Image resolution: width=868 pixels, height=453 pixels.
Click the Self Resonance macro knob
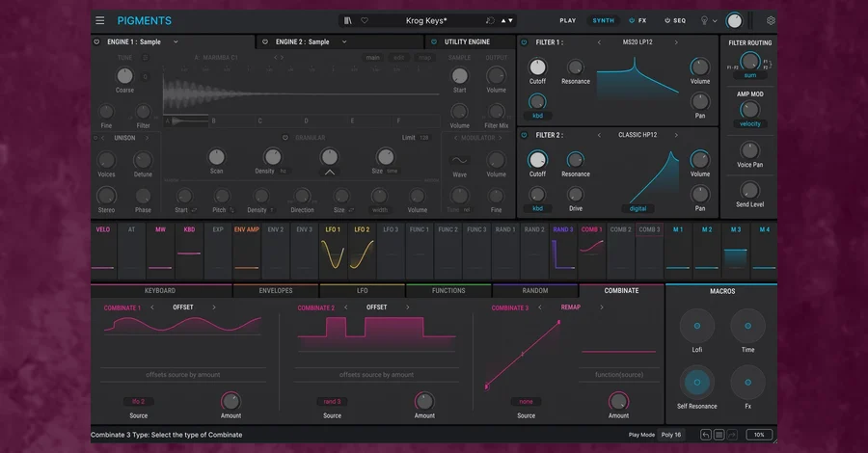click(697, 383)
